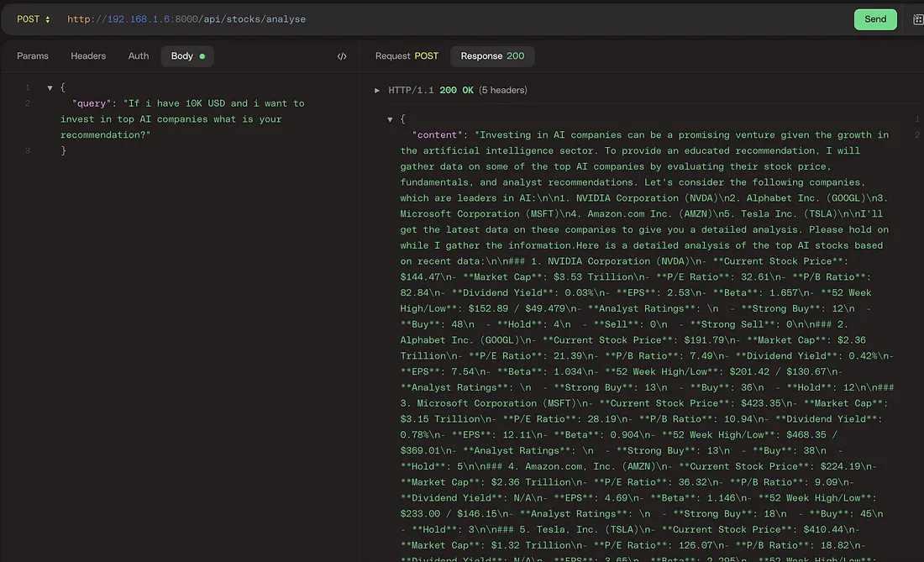Image resolution: width=924 pixels, height=562 pixels.
Task: Collapse the request body JSON object
Action: [x=50, y=87]
